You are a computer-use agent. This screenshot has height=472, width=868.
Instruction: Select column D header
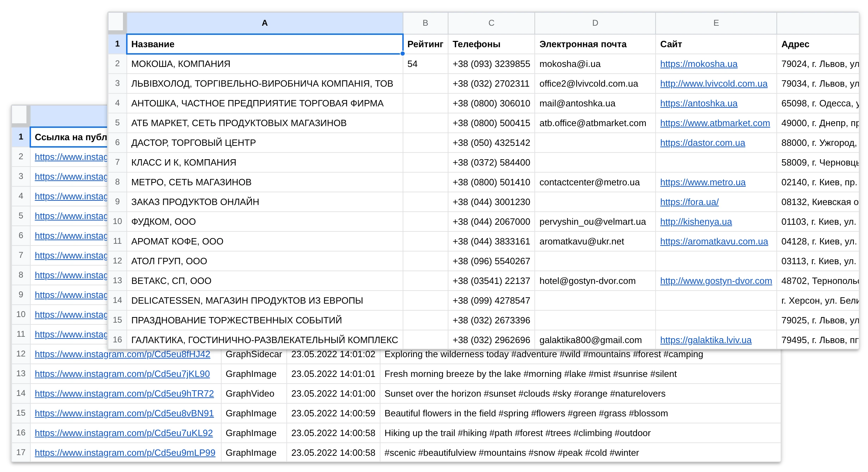(595, 23)
